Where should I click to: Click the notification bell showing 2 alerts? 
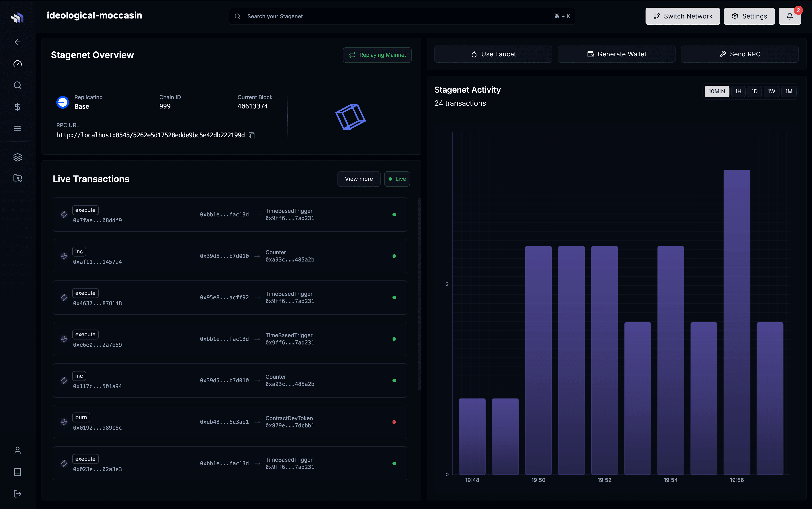pos(790,16)
